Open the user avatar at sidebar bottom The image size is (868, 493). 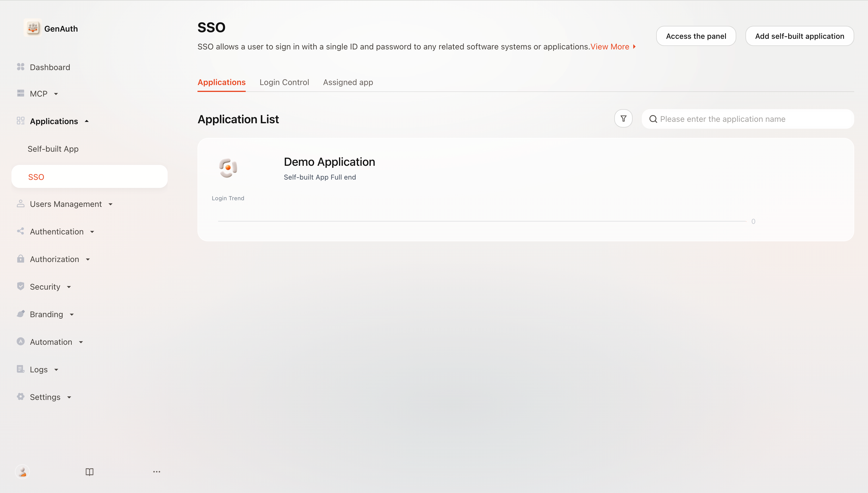22,472
